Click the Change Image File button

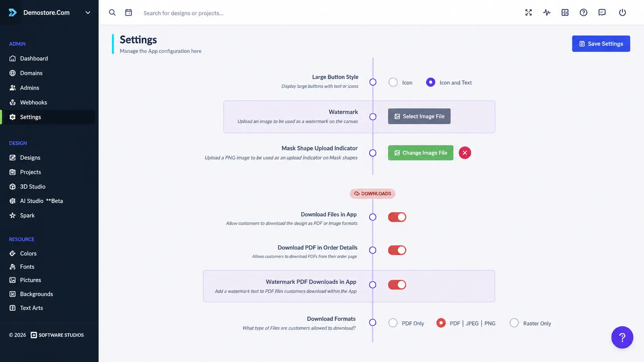421,153
